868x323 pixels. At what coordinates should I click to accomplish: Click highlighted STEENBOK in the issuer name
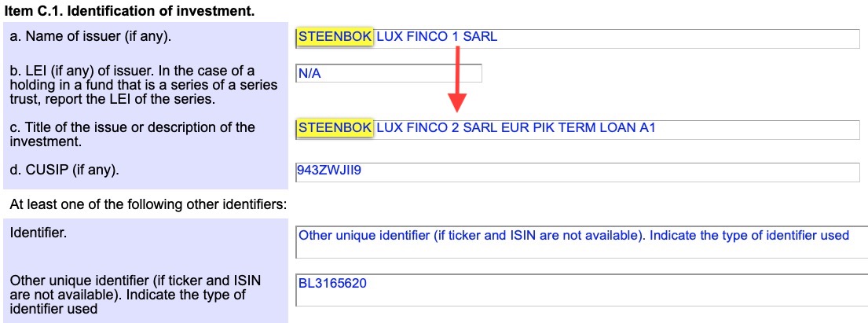point(335,38)
